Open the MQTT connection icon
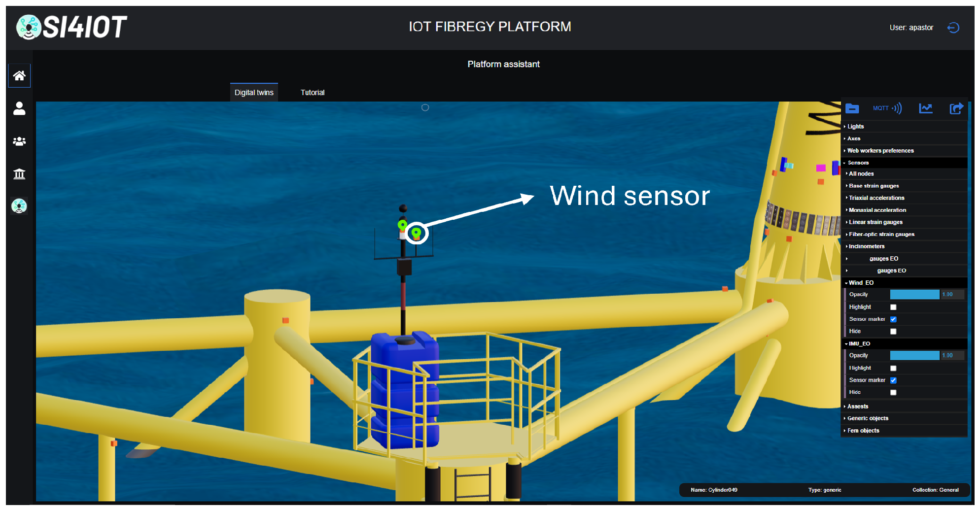The width and height of the screenshot is (980, 509). coord(887,108)
